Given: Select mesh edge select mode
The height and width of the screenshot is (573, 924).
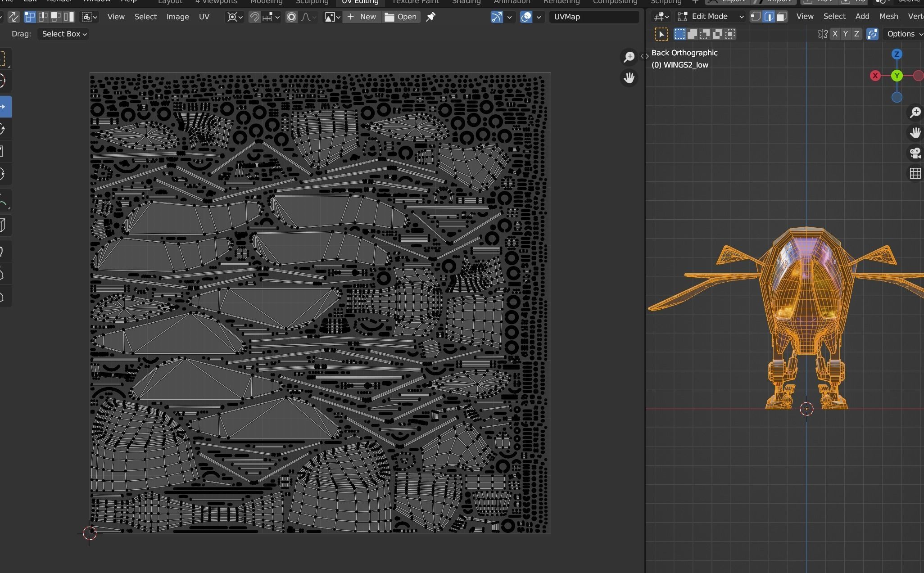Looking at the screenshot, I should pos(769,17).
